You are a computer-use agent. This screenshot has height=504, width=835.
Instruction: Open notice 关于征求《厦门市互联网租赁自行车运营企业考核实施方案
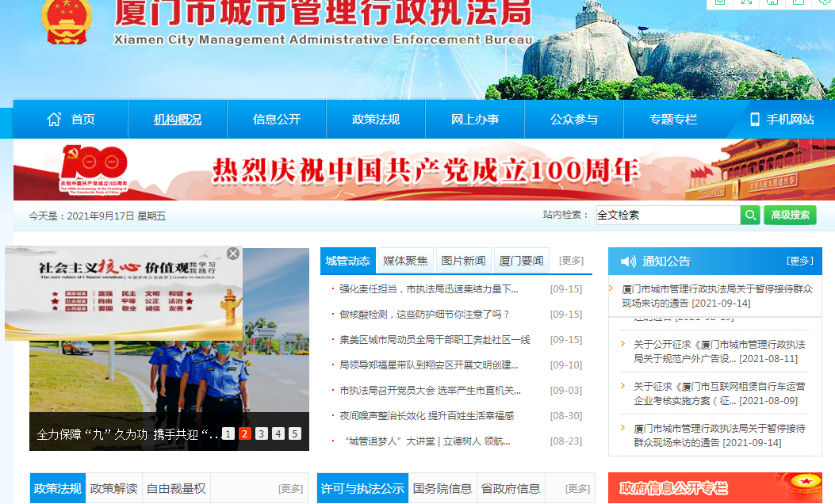(719, 394)
